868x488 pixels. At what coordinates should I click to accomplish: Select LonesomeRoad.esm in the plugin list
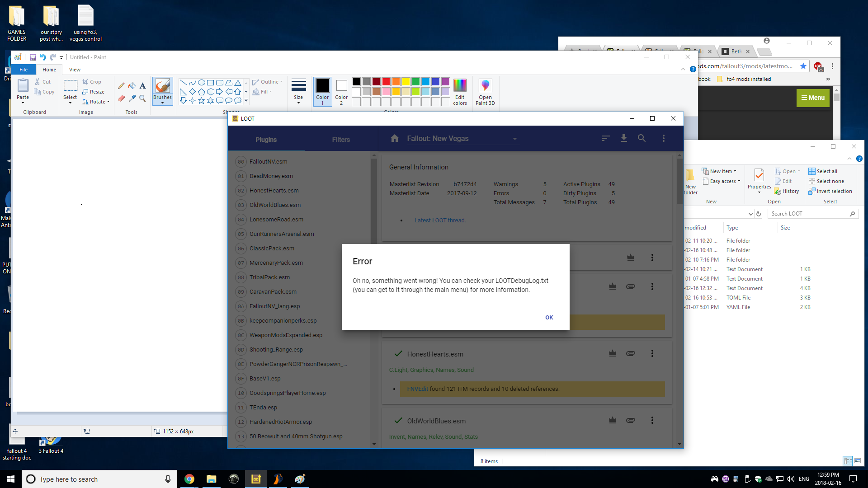[276, 219]
